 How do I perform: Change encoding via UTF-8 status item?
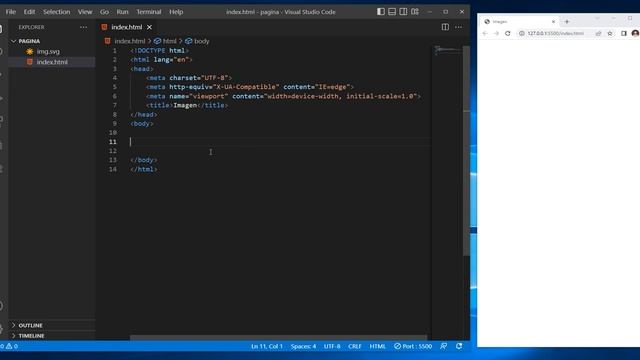point(332,346)
